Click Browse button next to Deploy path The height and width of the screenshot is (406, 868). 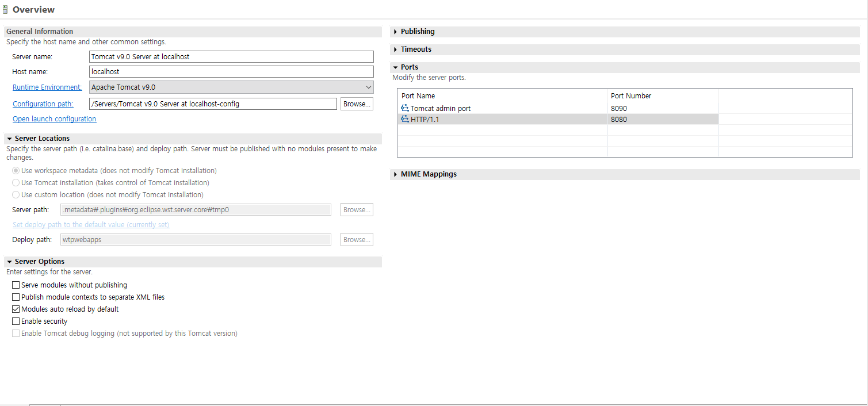point(357,240)
